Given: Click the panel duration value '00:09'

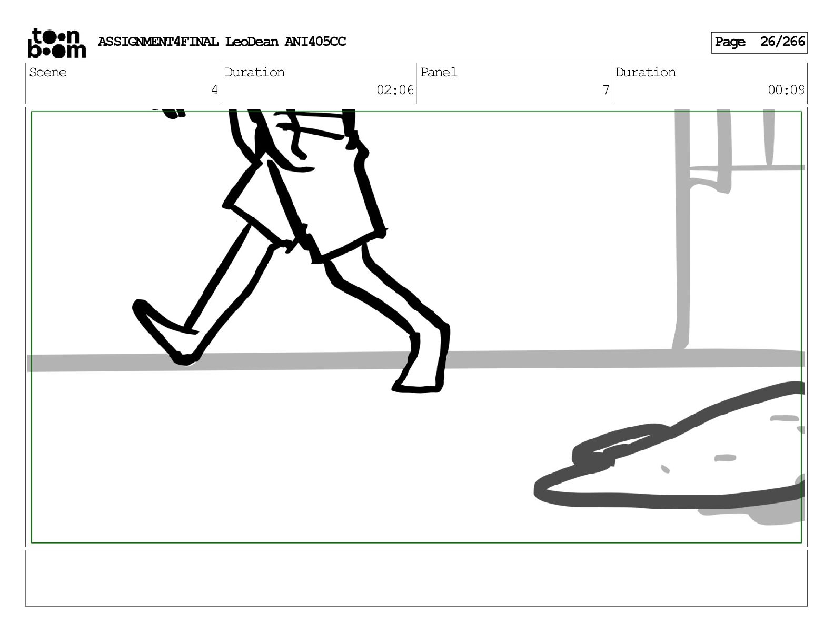Looking at the screenshot, I should [x=786, y=90].
